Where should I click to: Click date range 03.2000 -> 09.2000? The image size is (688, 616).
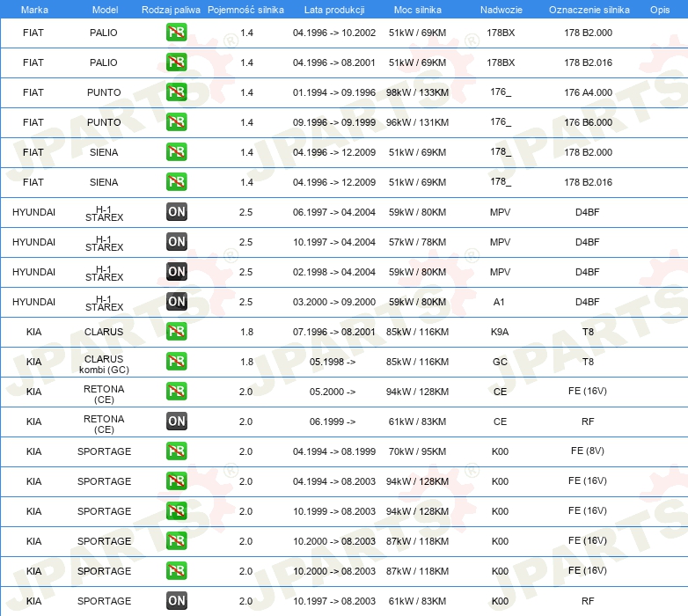(334, 302)
